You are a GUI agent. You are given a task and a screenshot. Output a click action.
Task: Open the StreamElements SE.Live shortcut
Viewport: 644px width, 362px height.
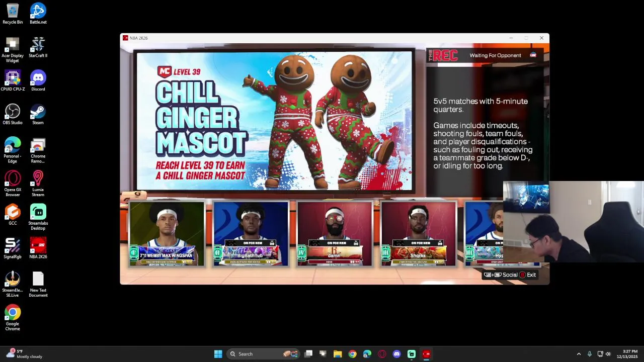(13, 285)
